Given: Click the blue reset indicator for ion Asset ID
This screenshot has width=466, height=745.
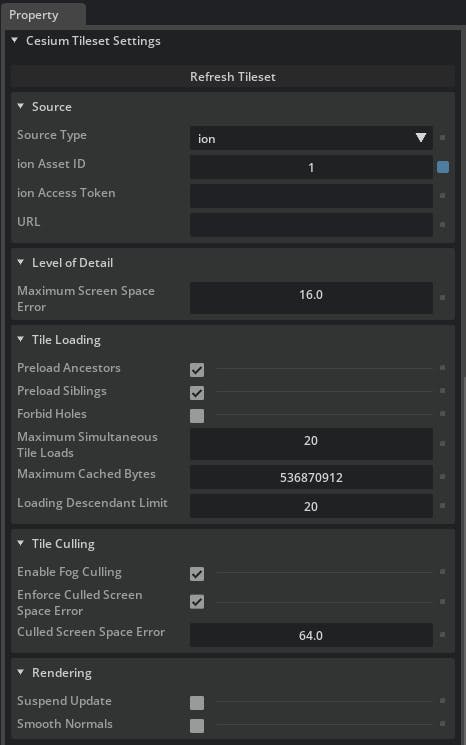Looking at the screenshot, I should (443, 167).
